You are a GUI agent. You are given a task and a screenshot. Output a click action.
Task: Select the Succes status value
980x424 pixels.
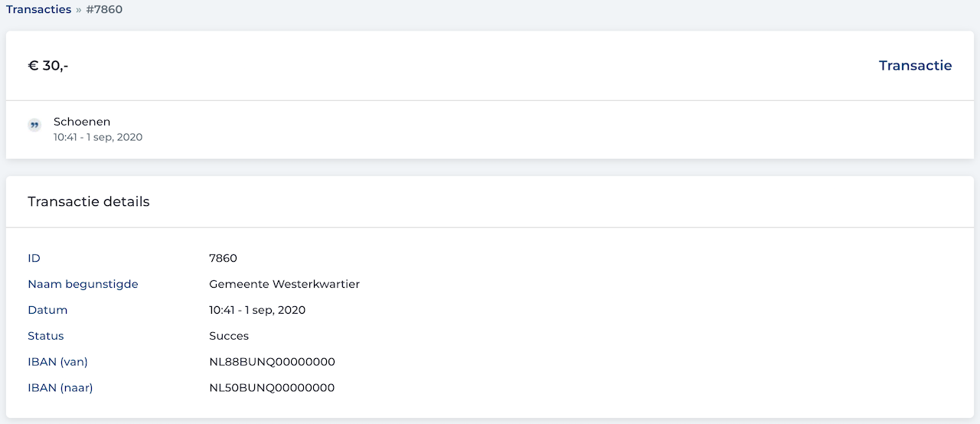(x=229, y=337)
